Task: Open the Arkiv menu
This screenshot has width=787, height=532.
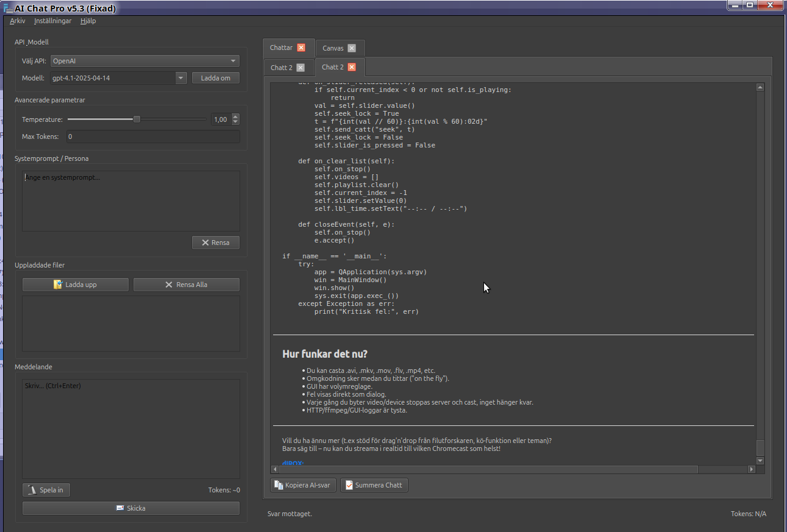Action: coord(18,21)
